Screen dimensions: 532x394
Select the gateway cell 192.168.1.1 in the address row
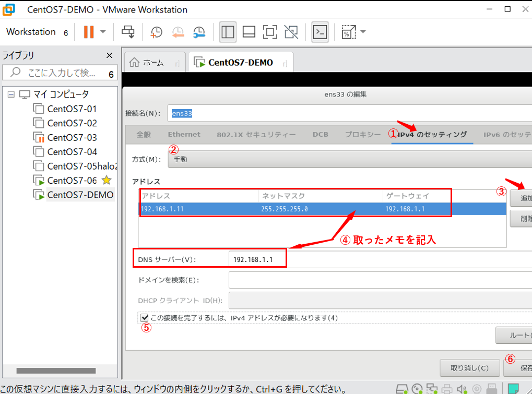point(405,209)
